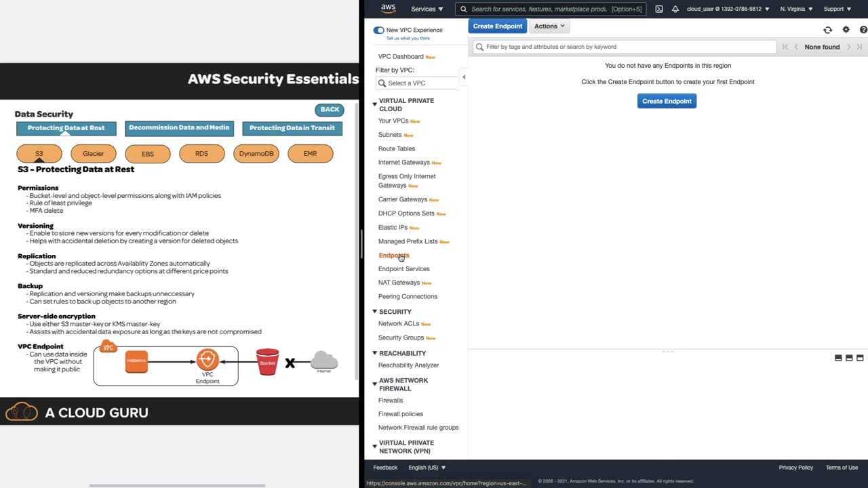Open the CloudShell terminal icon
868x488 pixels.
click(x=658, y=9)
